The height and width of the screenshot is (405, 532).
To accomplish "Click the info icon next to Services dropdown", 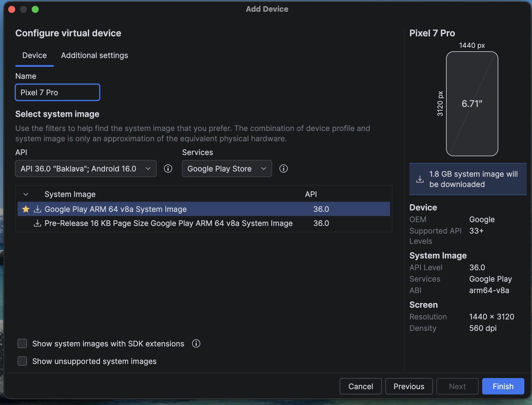I will coord(284,169).
